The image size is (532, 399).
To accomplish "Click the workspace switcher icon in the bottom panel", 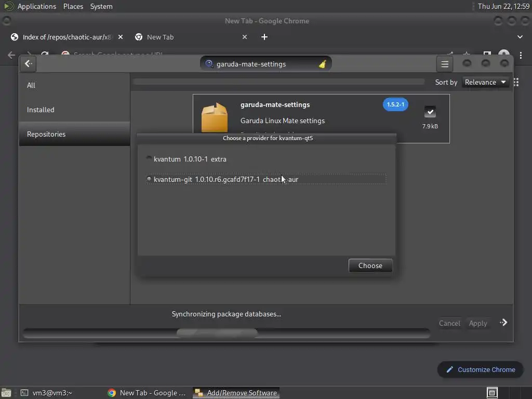I will [492, 393].
